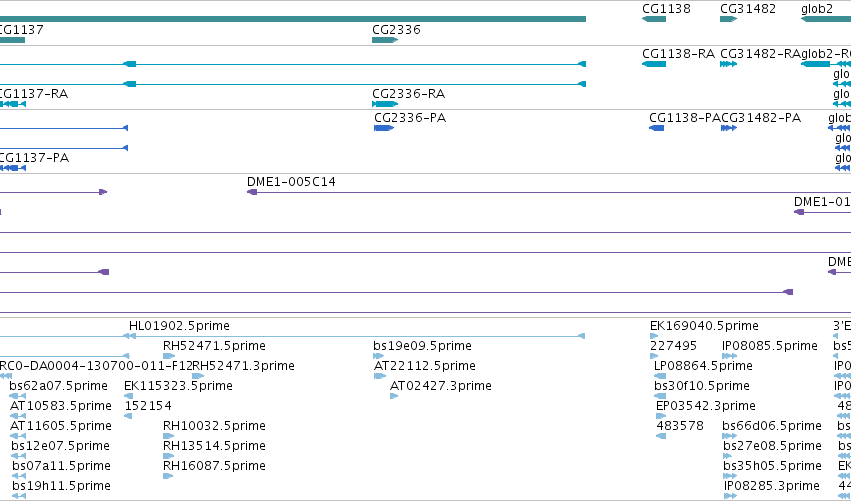Select the IP08085.5prime EST glyph
The image size is (851, 501).
[x=729, y=356]
